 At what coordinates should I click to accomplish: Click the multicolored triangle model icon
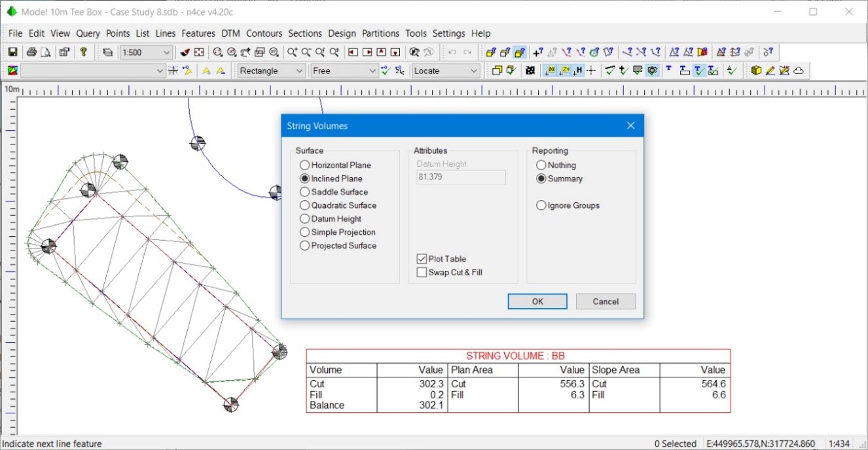coord(12,71)
